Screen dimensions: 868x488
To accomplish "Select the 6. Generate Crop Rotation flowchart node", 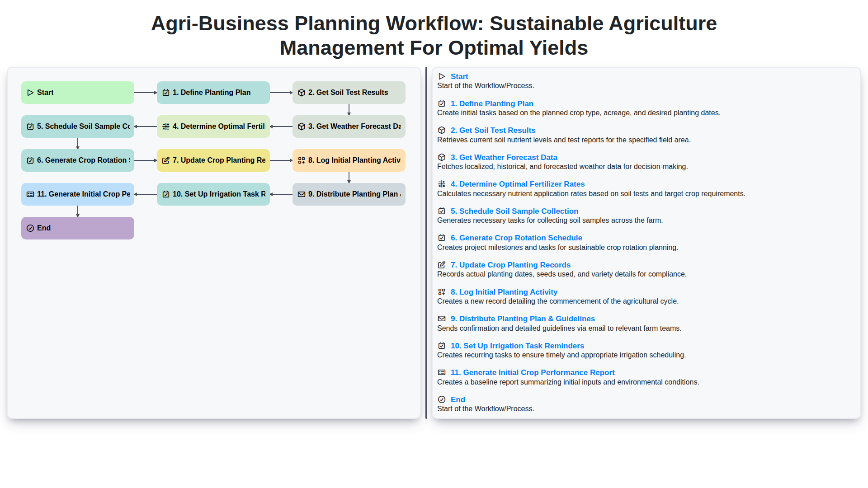I will [78, 160].
